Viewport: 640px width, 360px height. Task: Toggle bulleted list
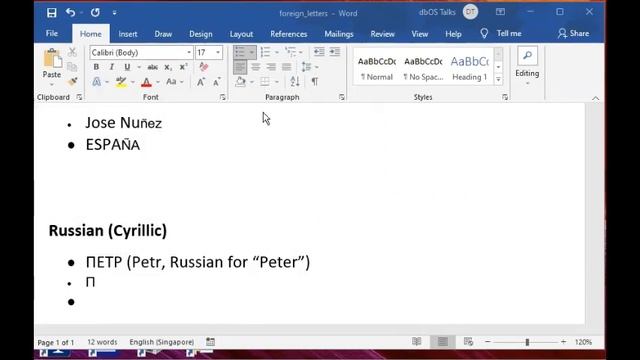240,52
